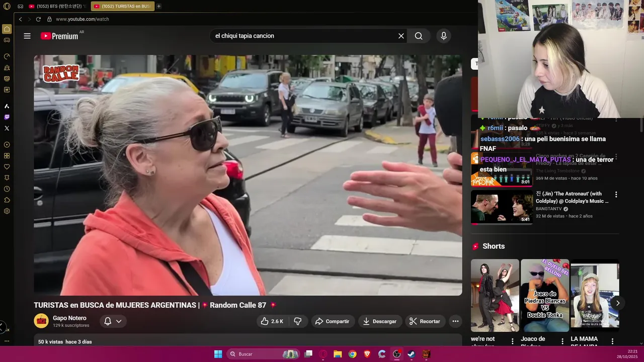644x362 pixels.
Task: Open a new browser tab with plus button
Action: [x=158, y=6]
